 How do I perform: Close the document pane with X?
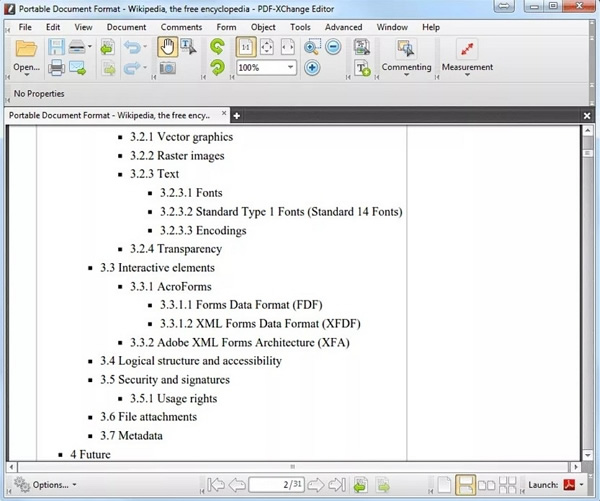[587, 116]
